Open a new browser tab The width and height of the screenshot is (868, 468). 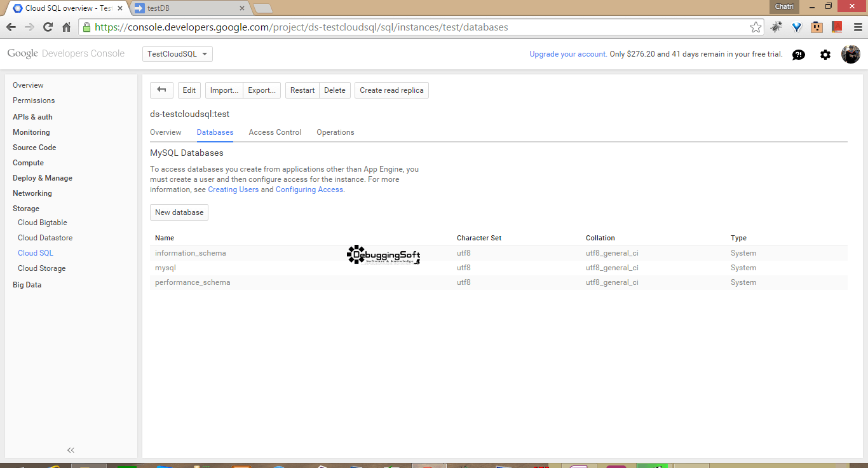click(263, 8)
